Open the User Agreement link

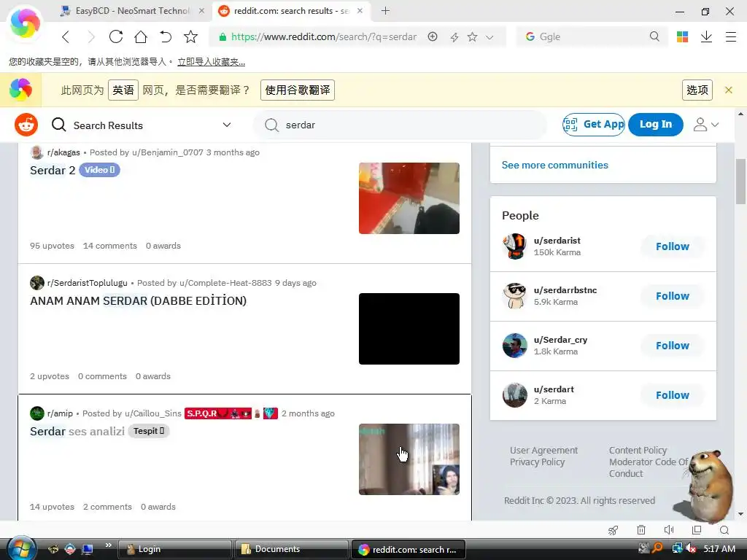543,450
